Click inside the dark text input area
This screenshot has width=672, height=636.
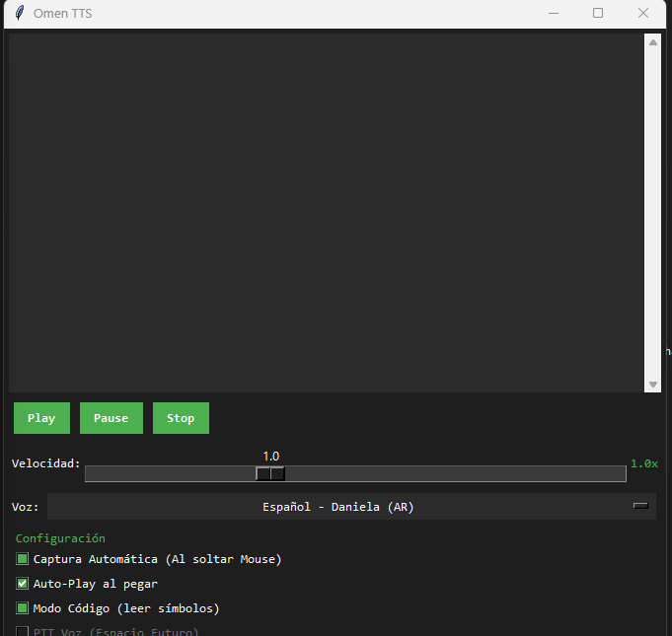click(x=327, y=213)
